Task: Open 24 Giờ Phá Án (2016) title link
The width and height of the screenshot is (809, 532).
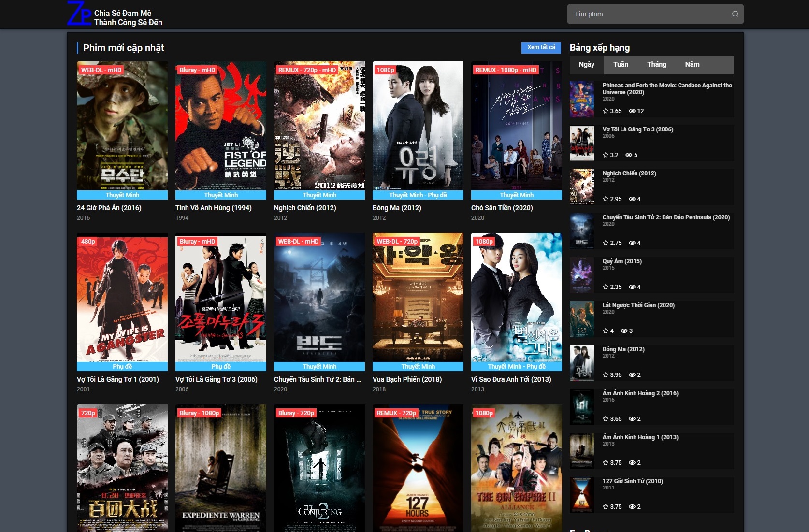Action: coord(109,208)
